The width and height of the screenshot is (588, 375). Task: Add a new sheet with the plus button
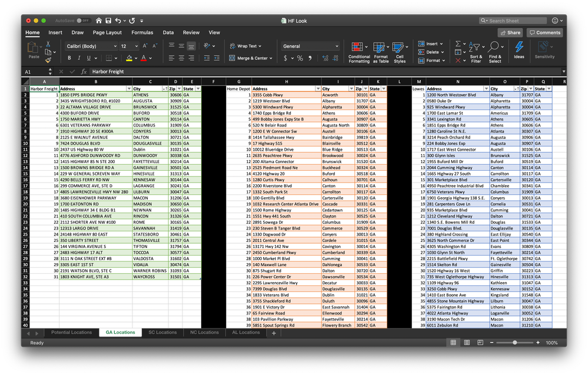(x=274, y=331)
